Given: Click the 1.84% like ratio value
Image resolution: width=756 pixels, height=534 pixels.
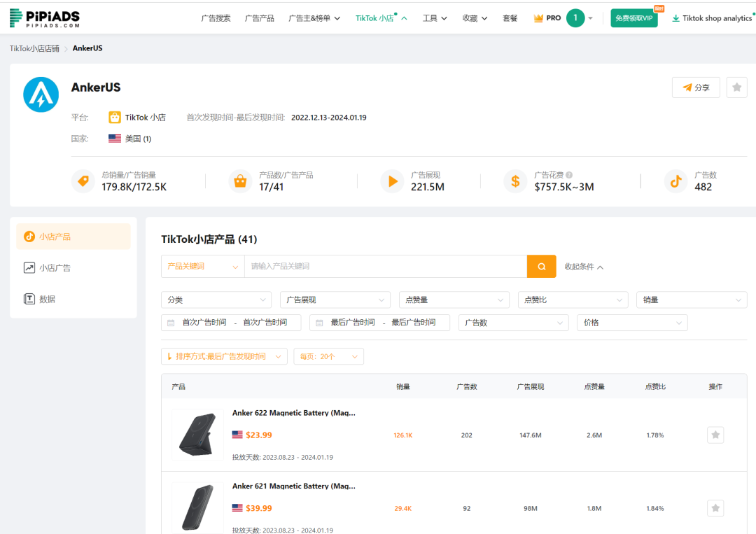Looking at the screenshot, I should pos(655,509).
